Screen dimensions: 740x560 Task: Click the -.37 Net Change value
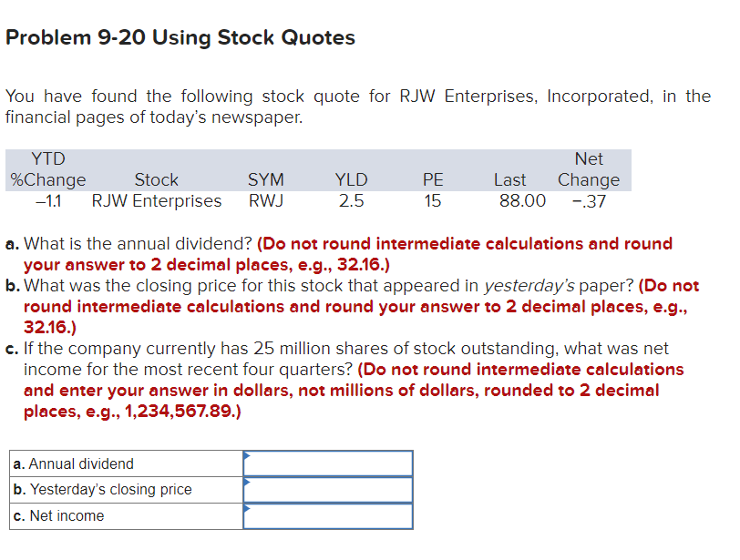(589, 201)
